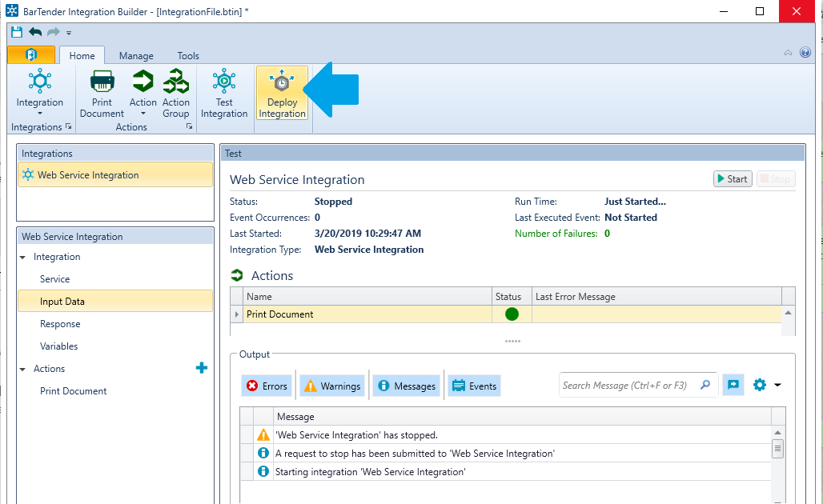Click the splitter grip dots below Actions table
Image resolution: width=823 pixels, height=504 pixels.
[512, 341]
